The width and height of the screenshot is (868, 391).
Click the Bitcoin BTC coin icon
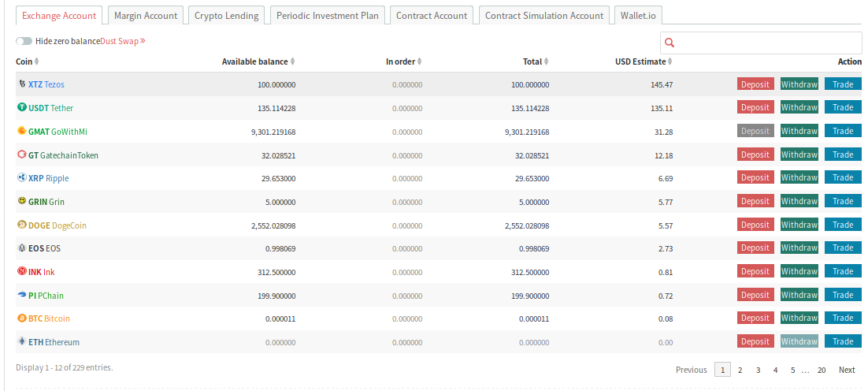tap(22, 318)
